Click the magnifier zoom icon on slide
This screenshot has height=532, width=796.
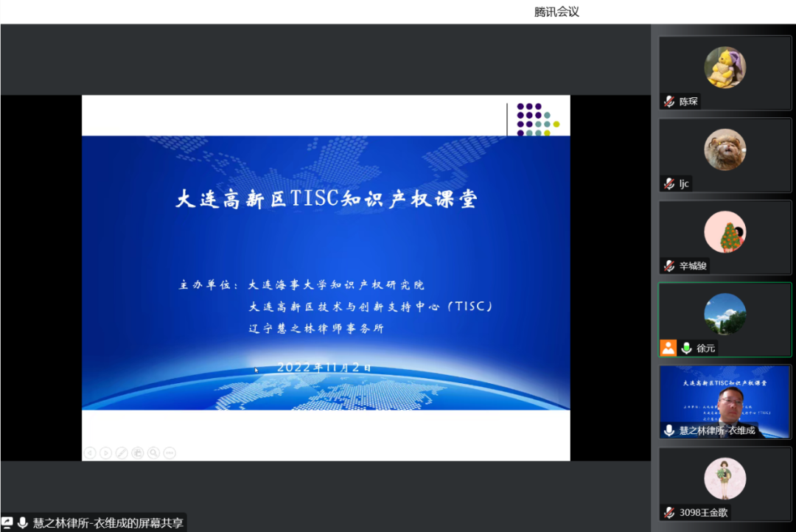point(154,453)
